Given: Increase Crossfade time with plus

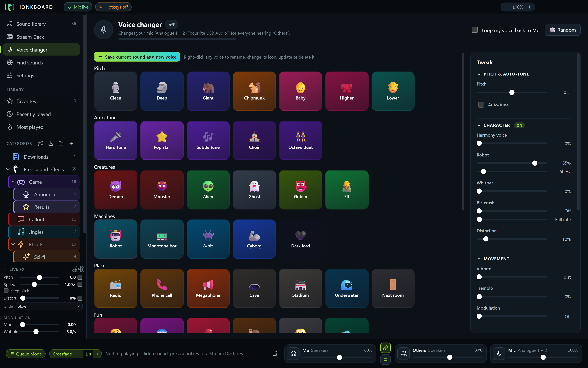Looking at the screenshot, I should click(97, 354).
